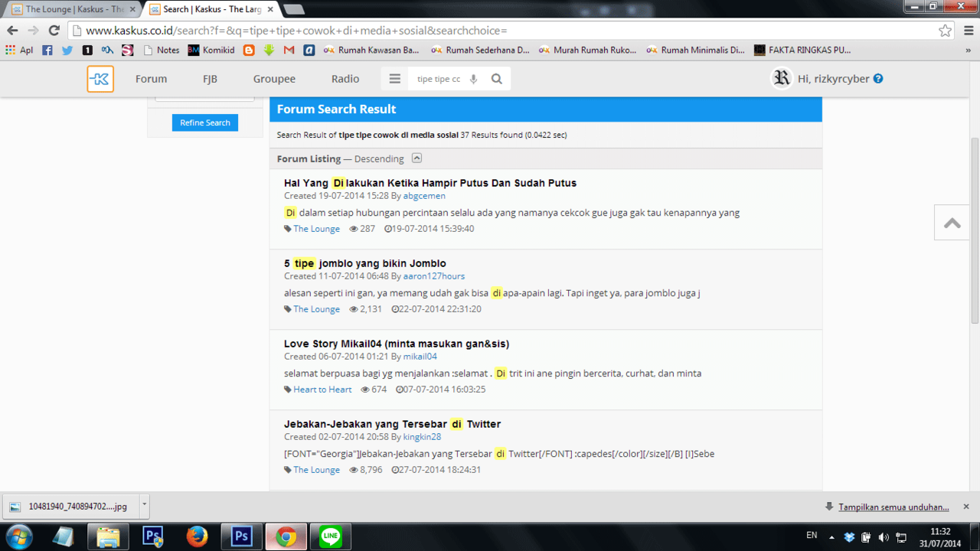The width and height of the screenshot is (980, 551).
Task: Open 'Rumah Minimalis Di...' bookmark
Action: coord(695,50)
